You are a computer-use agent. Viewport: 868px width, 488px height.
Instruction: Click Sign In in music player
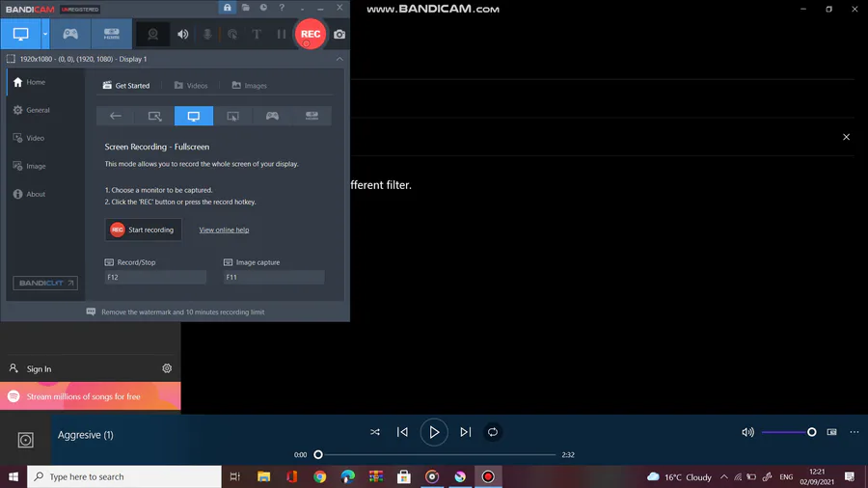pos(39,368)
